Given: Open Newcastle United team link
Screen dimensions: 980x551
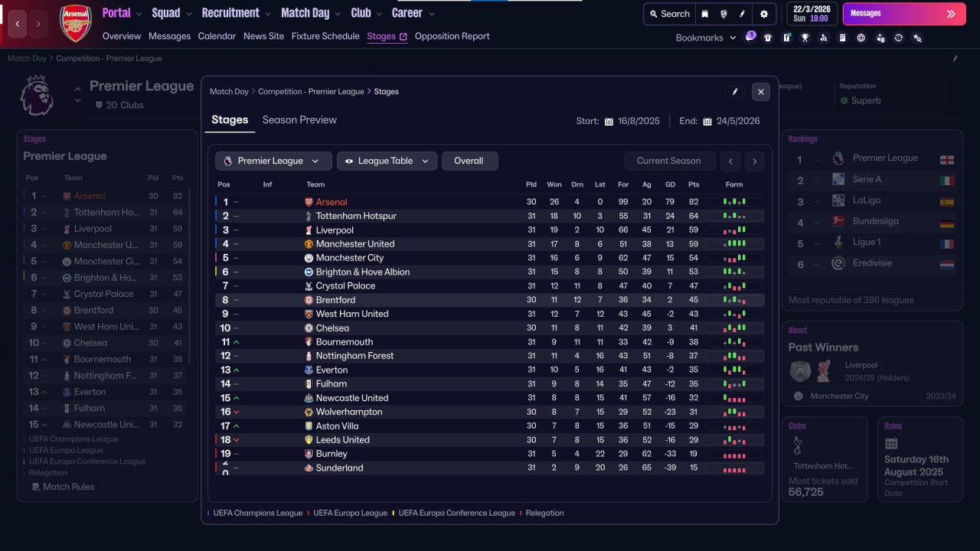Looking at the screenshot, I should click(x=352, y=398).
